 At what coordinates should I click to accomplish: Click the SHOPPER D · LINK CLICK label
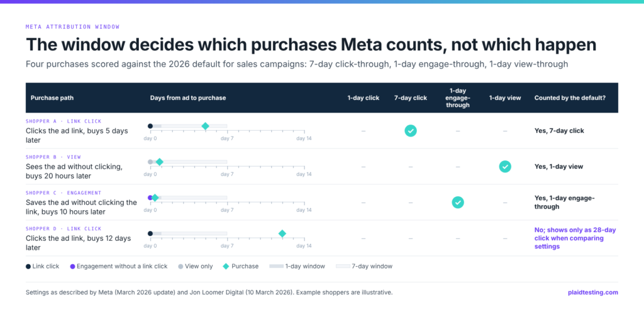coord(64,229)
